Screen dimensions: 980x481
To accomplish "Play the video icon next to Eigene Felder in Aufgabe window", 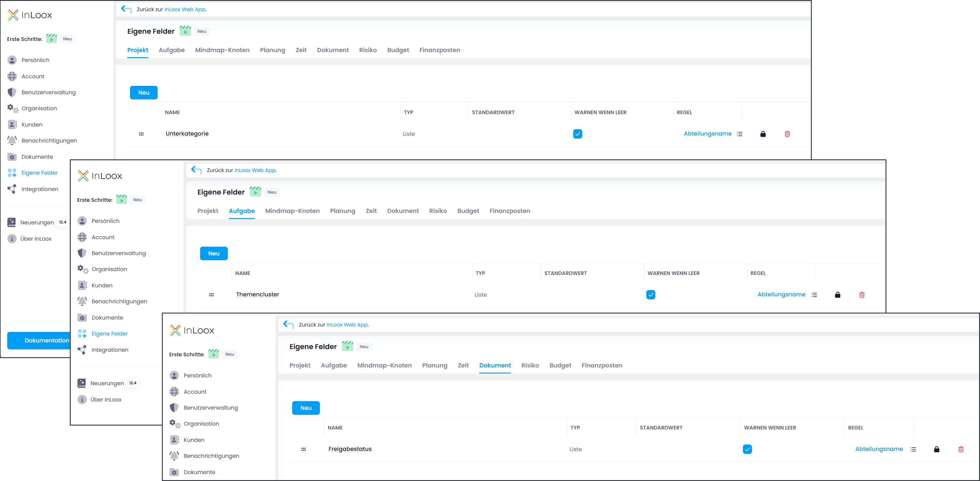I will pyautogui.click(x=255, y=192).
